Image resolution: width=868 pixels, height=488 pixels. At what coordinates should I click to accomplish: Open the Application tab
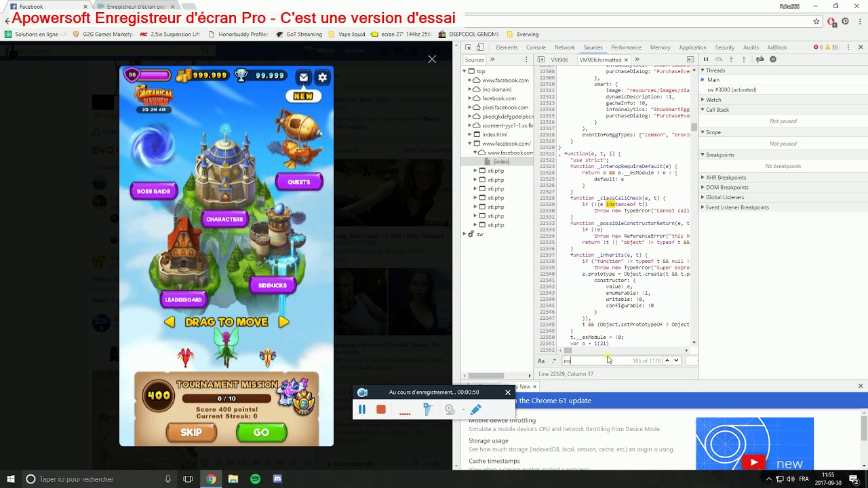tap(692, 47)
